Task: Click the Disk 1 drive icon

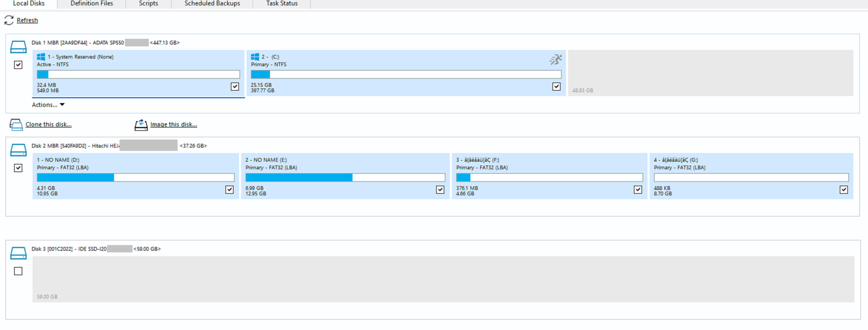Action: pyautogui.click(x=18, y=47)
